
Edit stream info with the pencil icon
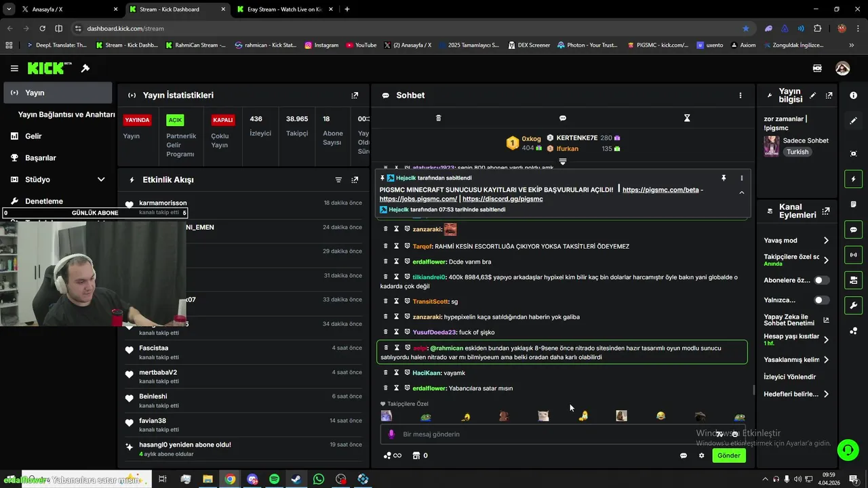(813, 96)
